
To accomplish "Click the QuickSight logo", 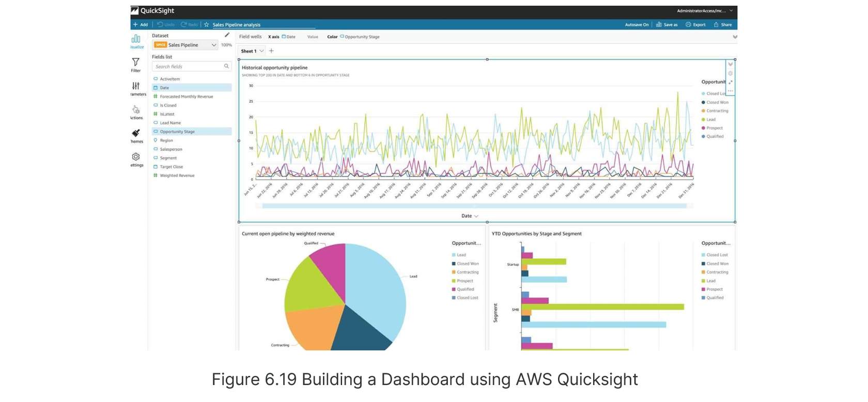I will click(x=152, y=10).
